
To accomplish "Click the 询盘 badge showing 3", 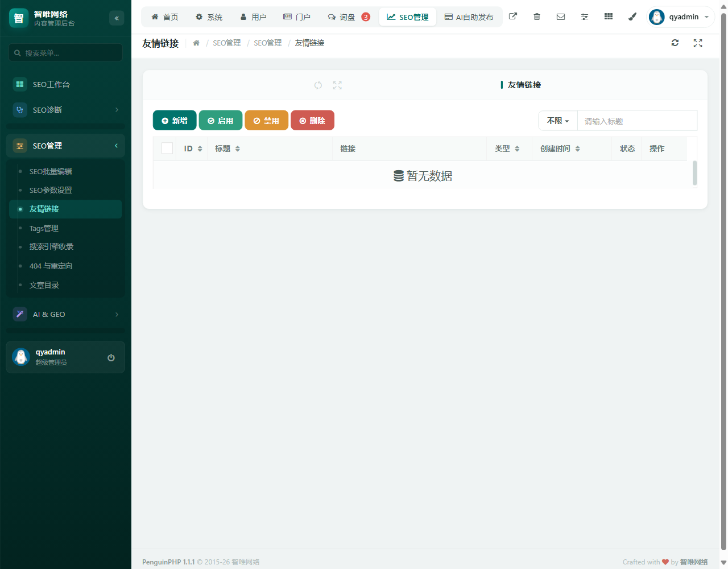I will [366, 17].
